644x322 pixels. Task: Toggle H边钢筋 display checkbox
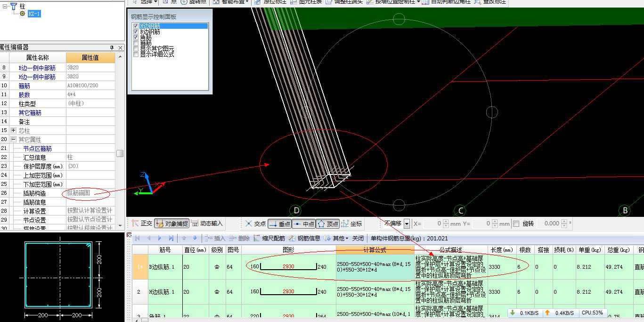pos(136,26)
